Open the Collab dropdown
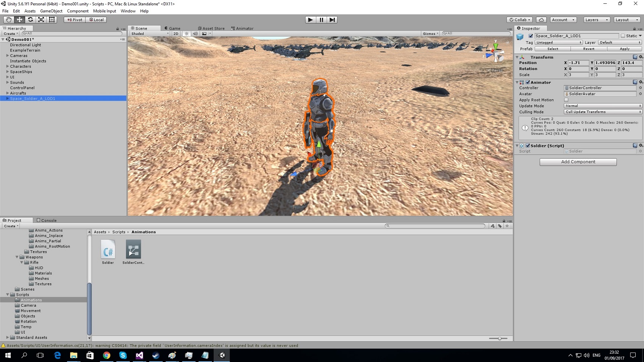Viewport: 644px width, 362px height. 520,20
